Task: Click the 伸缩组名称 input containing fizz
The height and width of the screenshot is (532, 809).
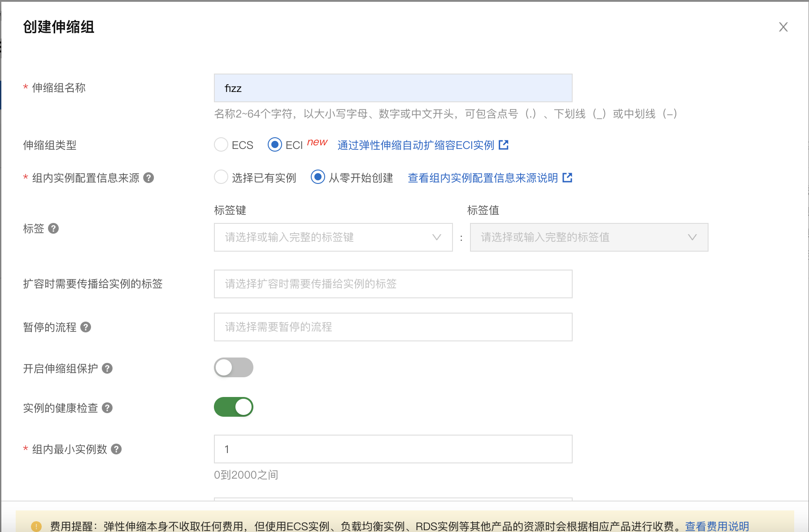Action: 393,88
